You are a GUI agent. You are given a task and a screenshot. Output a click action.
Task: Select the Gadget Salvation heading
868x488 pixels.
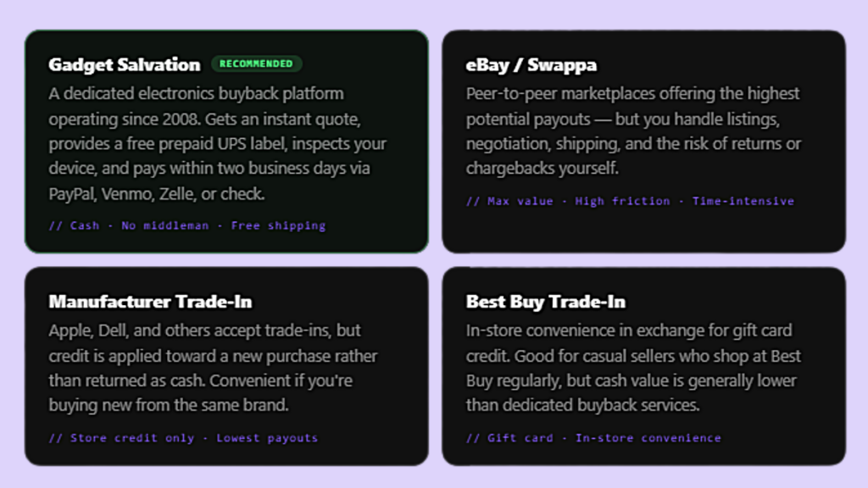(x=124, y=64)
